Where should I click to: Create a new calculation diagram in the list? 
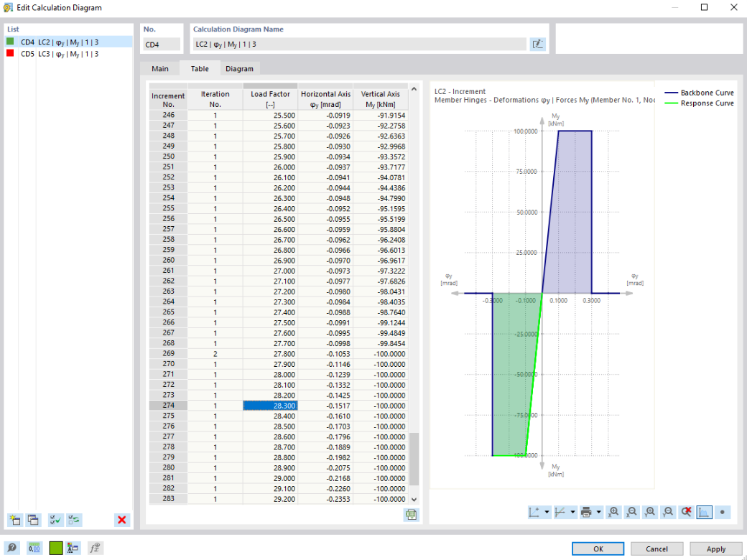coord(15,520)
